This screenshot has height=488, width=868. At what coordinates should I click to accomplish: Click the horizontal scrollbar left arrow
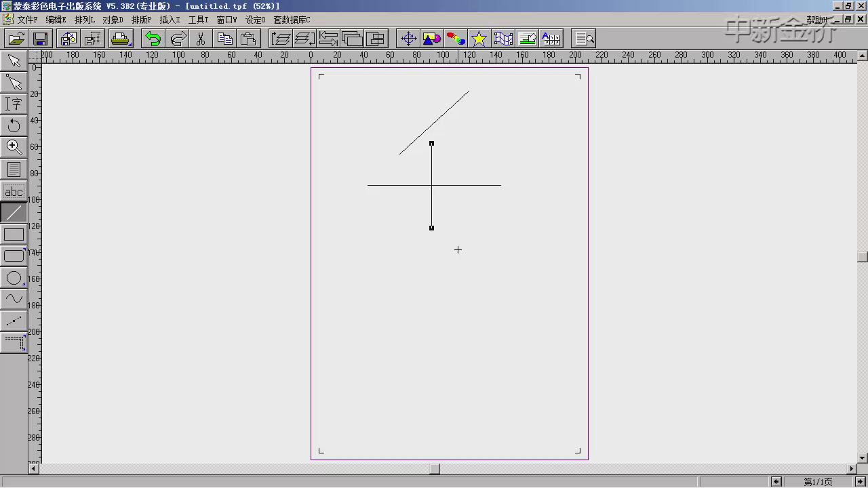click(34, 468)
